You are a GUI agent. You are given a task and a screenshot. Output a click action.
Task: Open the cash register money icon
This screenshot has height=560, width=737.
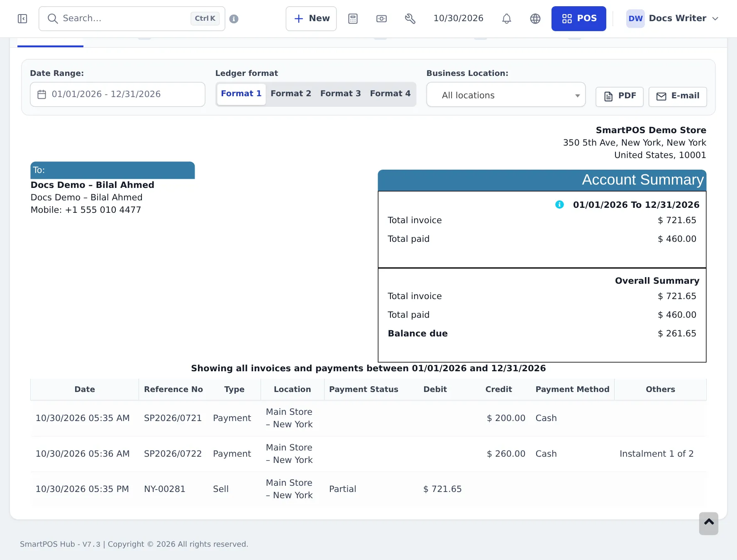coord(381,19)
